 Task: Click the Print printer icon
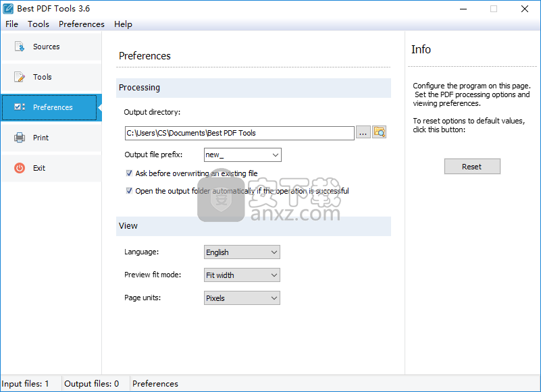tap(20, 138)
